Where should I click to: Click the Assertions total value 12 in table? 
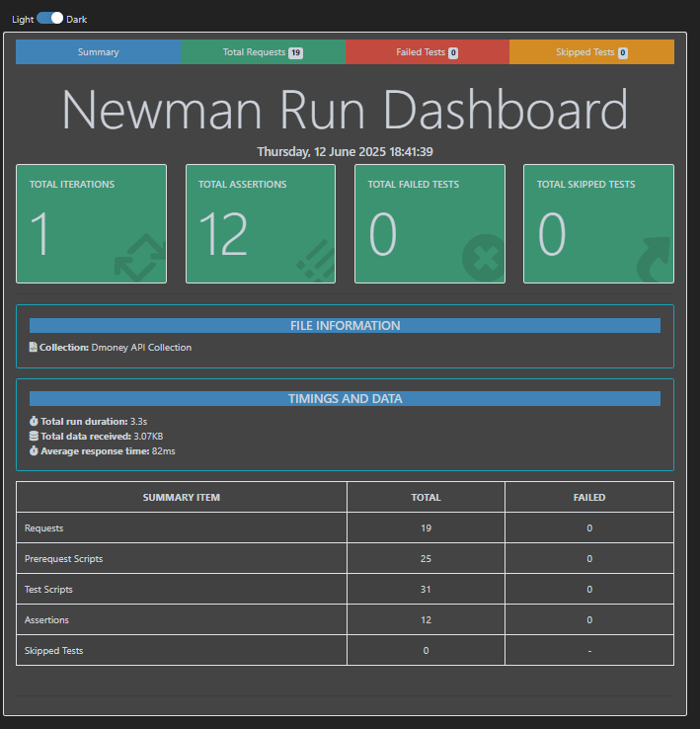coord(426,619)
